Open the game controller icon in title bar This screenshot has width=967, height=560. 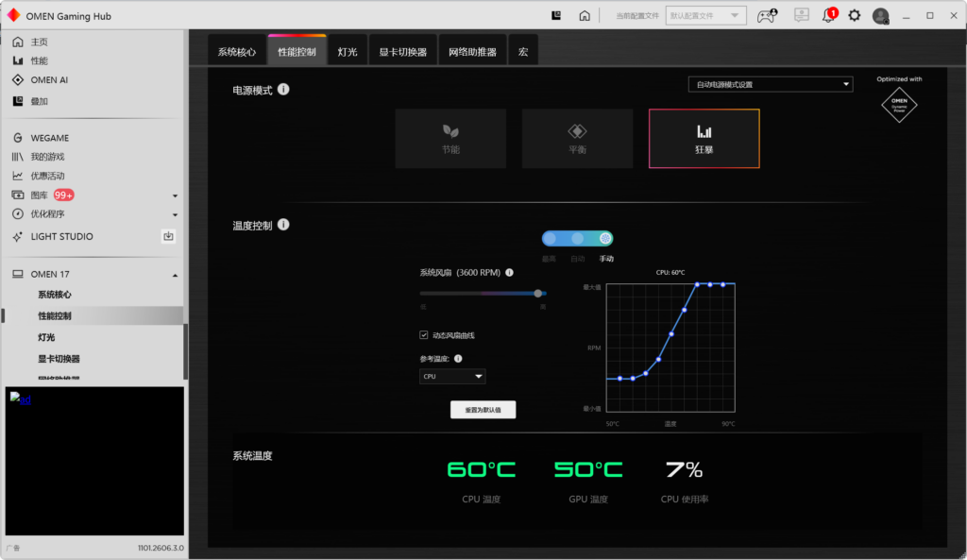[767, 15]
